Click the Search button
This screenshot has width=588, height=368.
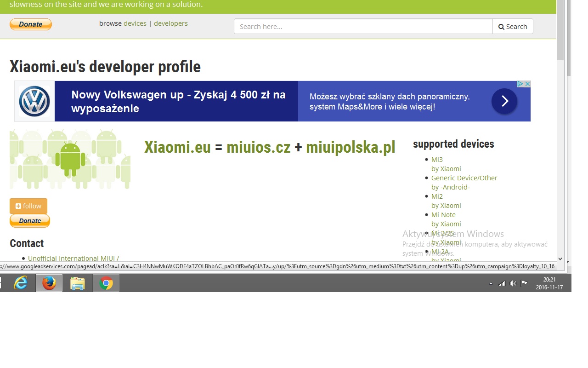(513, 27)
